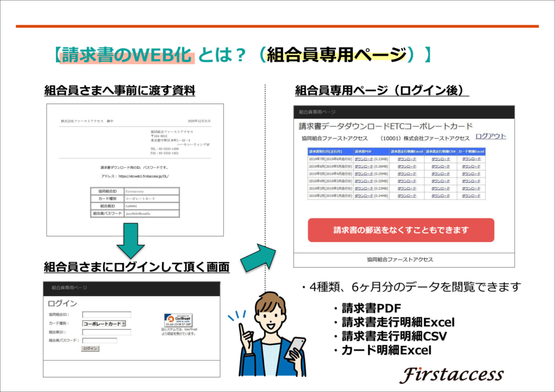555x392 pixels.
Task: Click the 請求書走行明細CSV bullet in data list
Action: pyautogui.click(x=394, y=336)
